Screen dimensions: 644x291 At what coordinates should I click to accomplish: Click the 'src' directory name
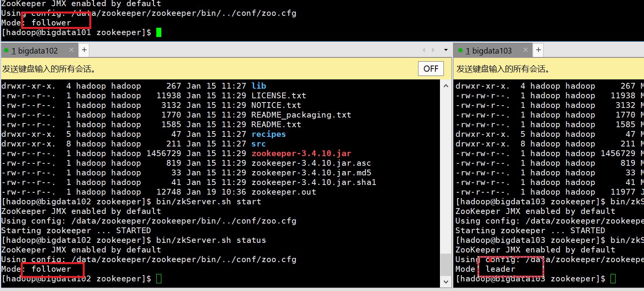259,144
